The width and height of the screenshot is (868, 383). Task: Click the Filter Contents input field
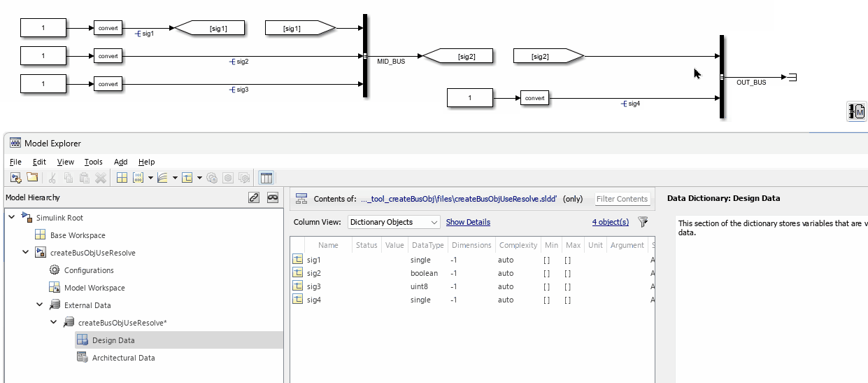(x=622, y=199)
